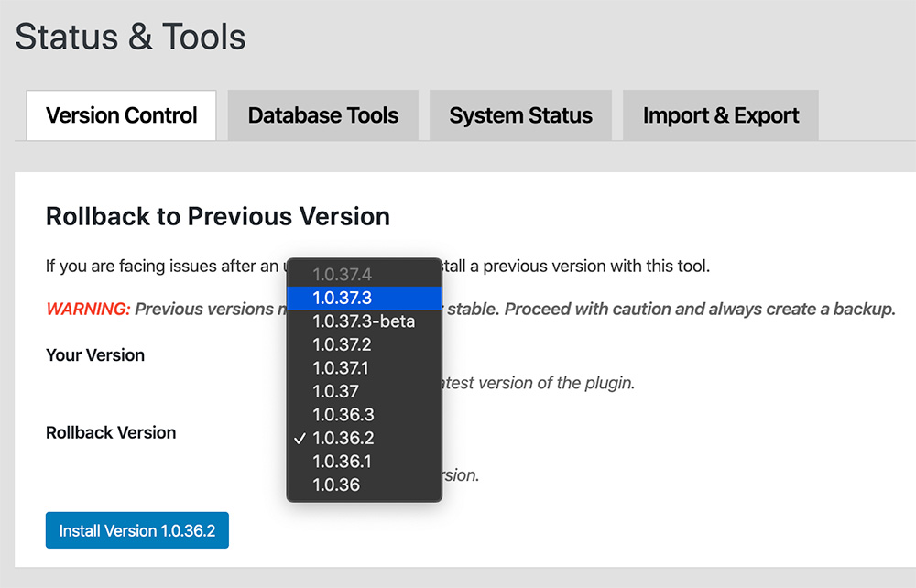Select the 1.0.37 rollback option

336,391
